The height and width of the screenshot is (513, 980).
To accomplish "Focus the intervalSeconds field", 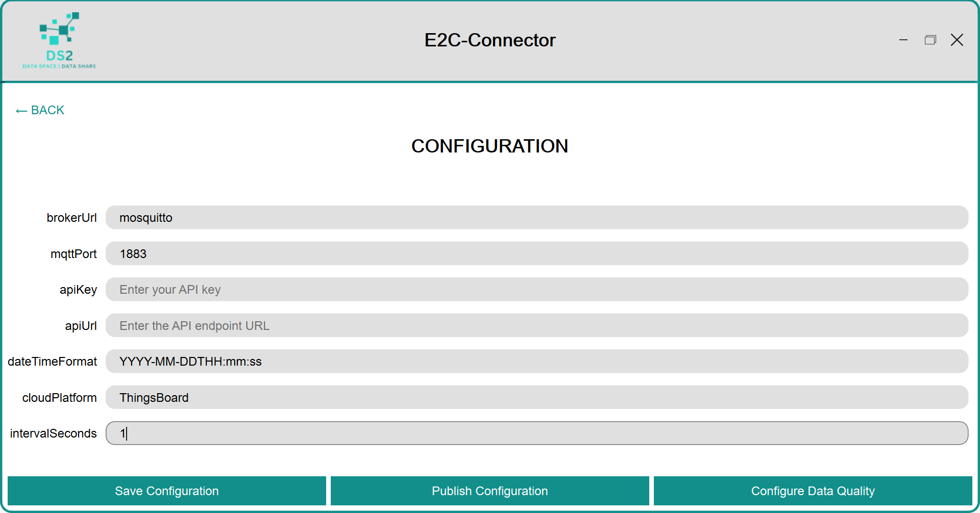I will pyautogui.click(x=536, y=433).
